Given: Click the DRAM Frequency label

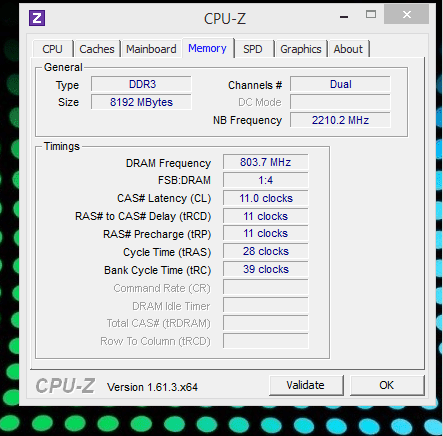Looking at the screenshot, I should [168, 163].
